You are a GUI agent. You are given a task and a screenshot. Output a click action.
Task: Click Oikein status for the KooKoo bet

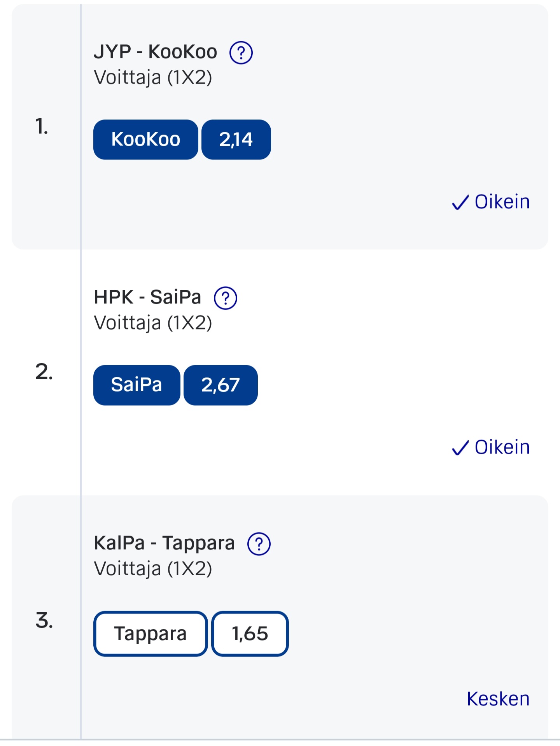[x=502, y=202]
